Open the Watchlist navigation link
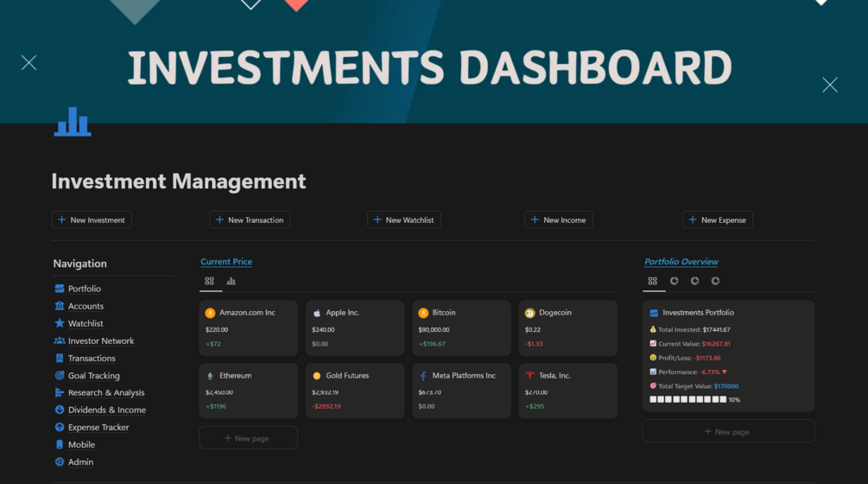 point(86,323)
